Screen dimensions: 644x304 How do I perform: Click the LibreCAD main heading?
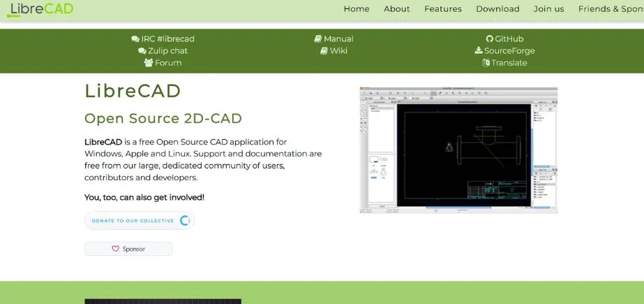pyautogui.click(x=133, y=91)
